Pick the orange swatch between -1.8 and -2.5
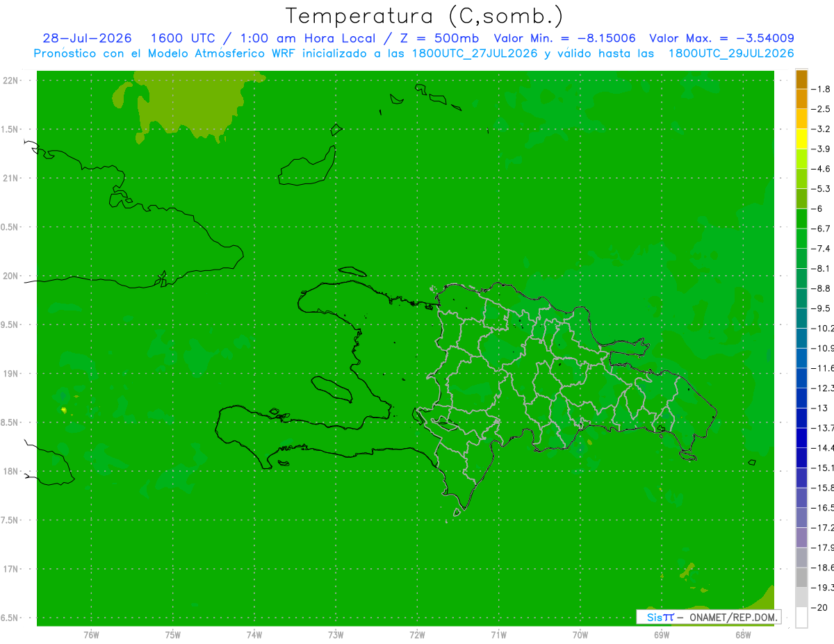834x644 pixels. click(801, 99)
